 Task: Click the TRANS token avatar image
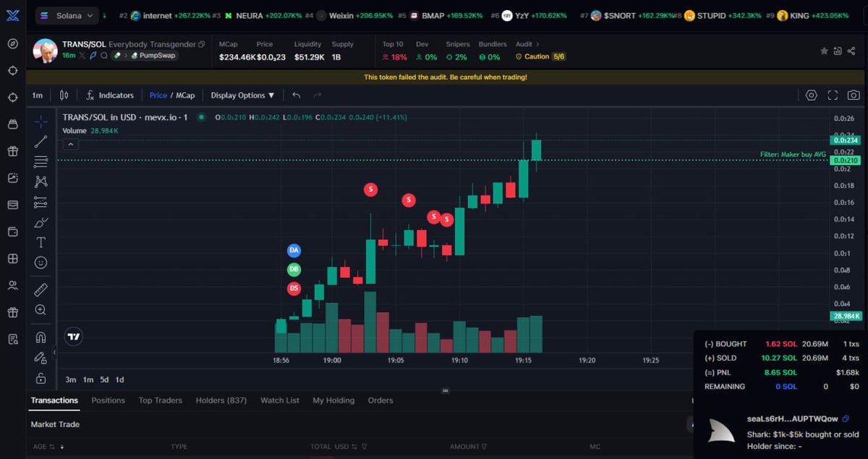pyautogui.click(x=46, y=51)
